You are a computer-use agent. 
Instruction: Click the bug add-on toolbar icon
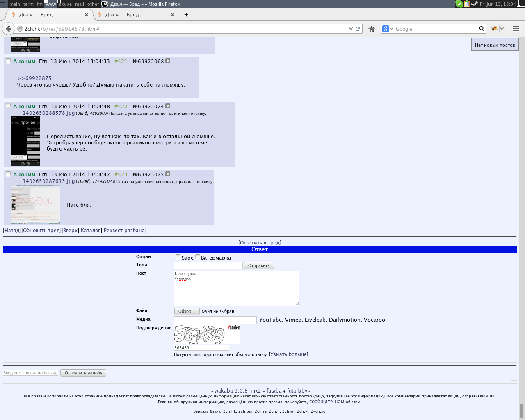pyautogui.click(x=494, y=29)
